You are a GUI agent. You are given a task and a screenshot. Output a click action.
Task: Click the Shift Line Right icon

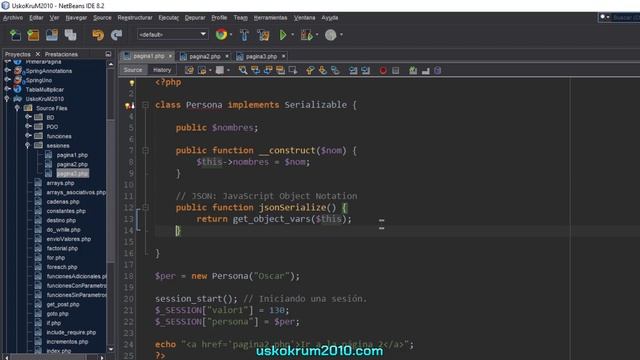[x=366, y=70]
